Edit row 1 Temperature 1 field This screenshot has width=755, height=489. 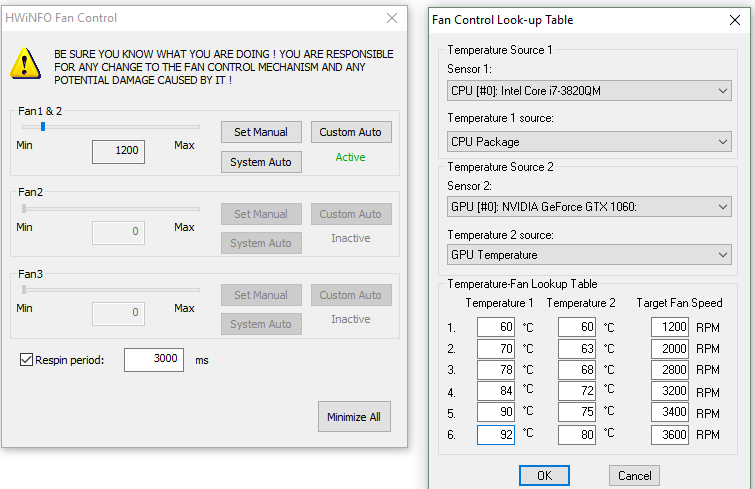pos(496,327)
